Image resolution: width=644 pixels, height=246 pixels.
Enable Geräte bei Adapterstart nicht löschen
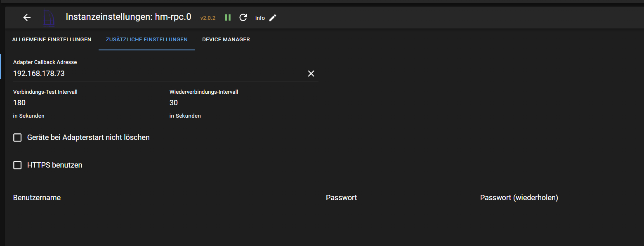click(x=17, y=137)
